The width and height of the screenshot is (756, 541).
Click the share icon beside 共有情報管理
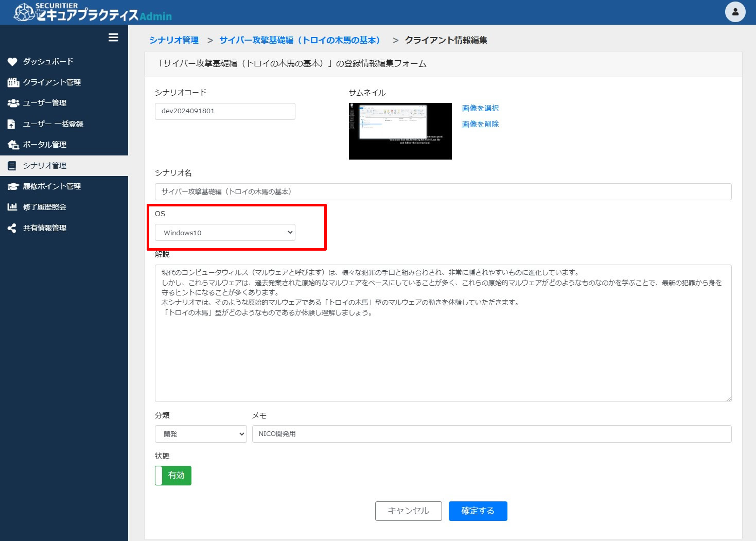11,228
